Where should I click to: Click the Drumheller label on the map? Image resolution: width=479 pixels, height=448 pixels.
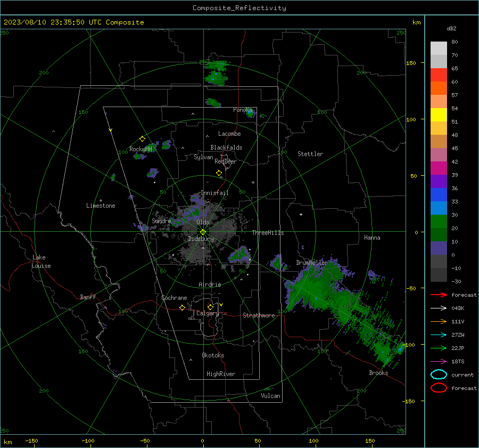click(311, 263)
